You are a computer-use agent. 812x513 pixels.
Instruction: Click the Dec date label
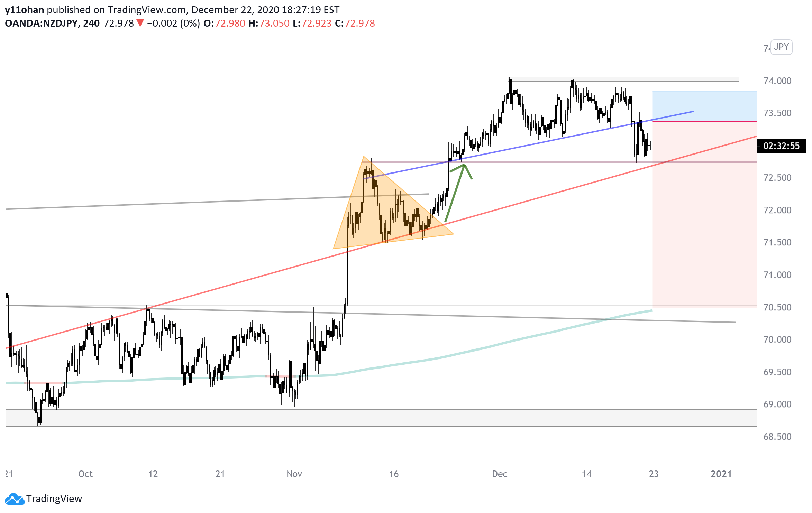(x=500, y=474)
